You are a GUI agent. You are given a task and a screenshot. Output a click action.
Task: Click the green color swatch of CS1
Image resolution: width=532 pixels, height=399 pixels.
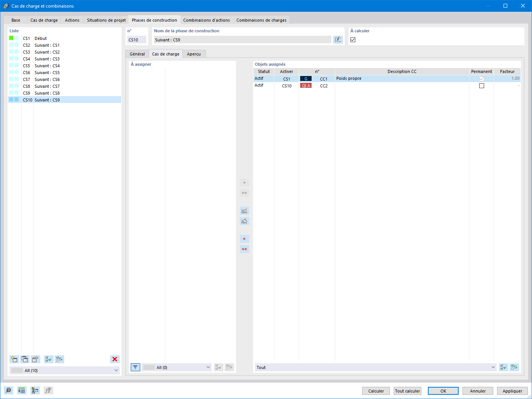click(11, 38)
